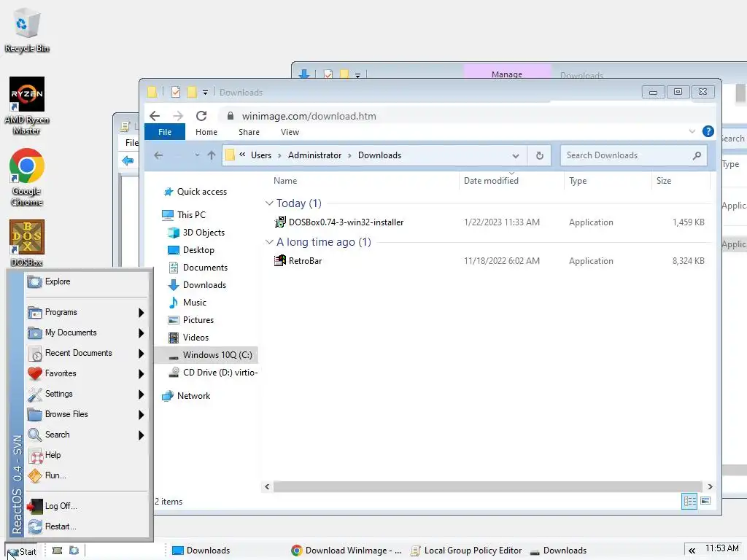The image size is (747, 560).
Task: Click the refresh button beside address bar
Action: [x=539, y=156]
